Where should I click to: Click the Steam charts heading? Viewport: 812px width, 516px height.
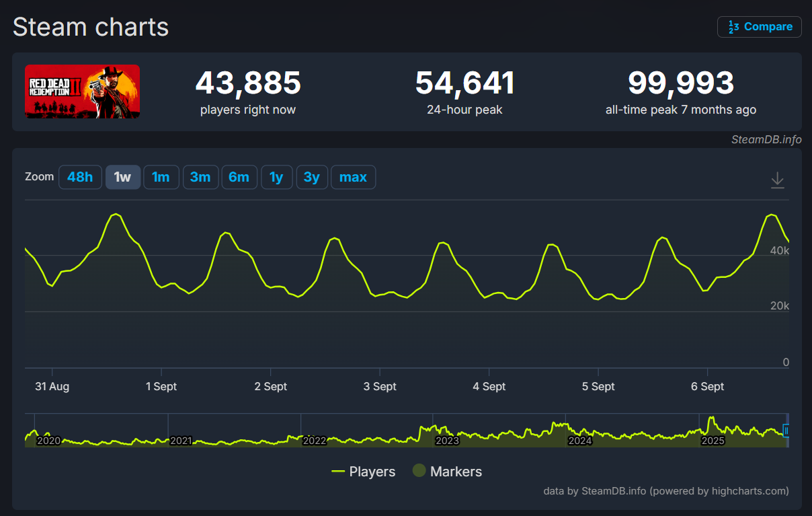tap(91, 27)
